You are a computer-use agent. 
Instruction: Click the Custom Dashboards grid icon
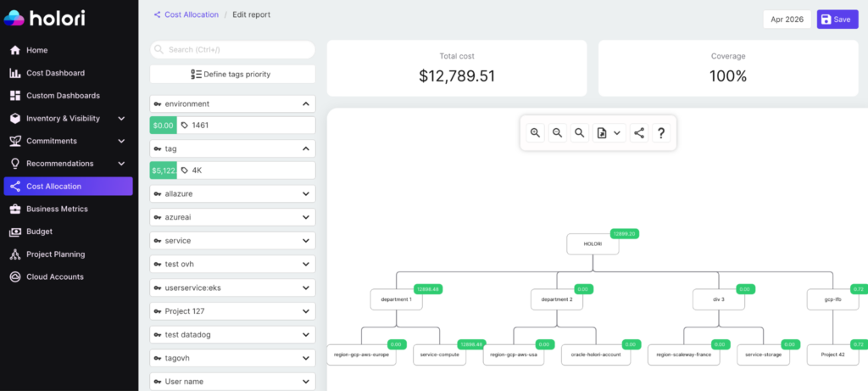[x=15, y=96]
